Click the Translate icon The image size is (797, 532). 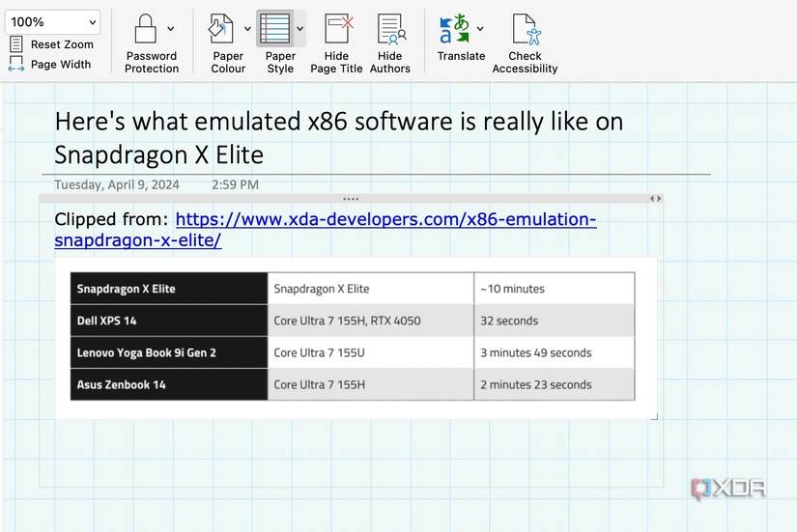[454, 28]
